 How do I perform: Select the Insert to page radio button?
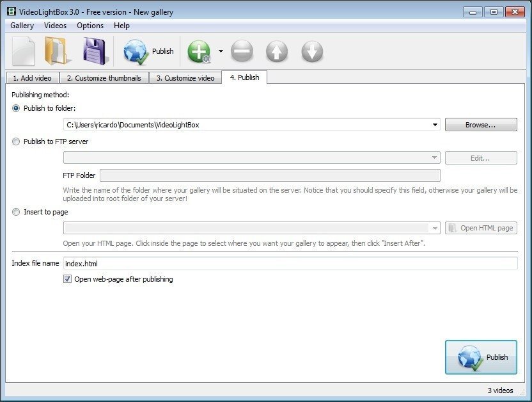(16, 213)
